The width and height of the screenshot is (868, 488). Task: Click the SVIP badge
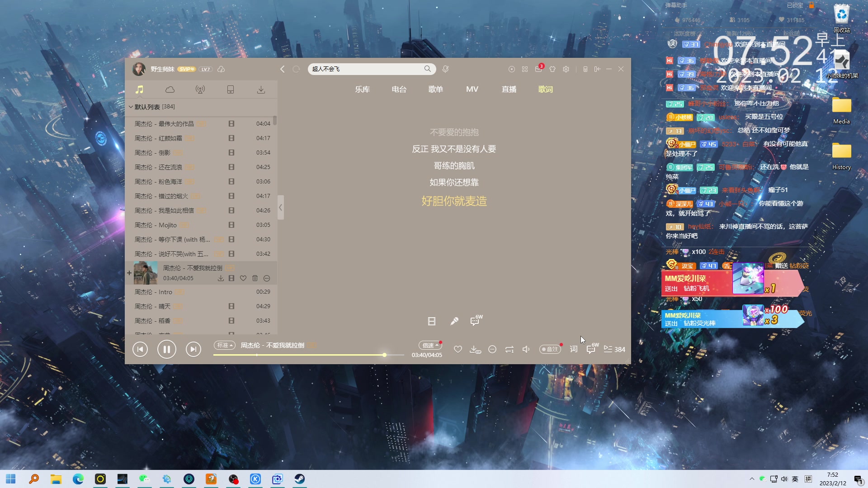click(x=187, y=69)
